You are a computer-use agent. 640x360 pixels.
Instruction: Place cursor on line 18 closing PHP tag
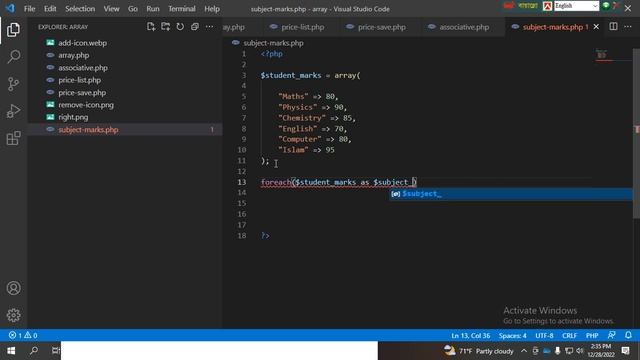tap(265, 236)
